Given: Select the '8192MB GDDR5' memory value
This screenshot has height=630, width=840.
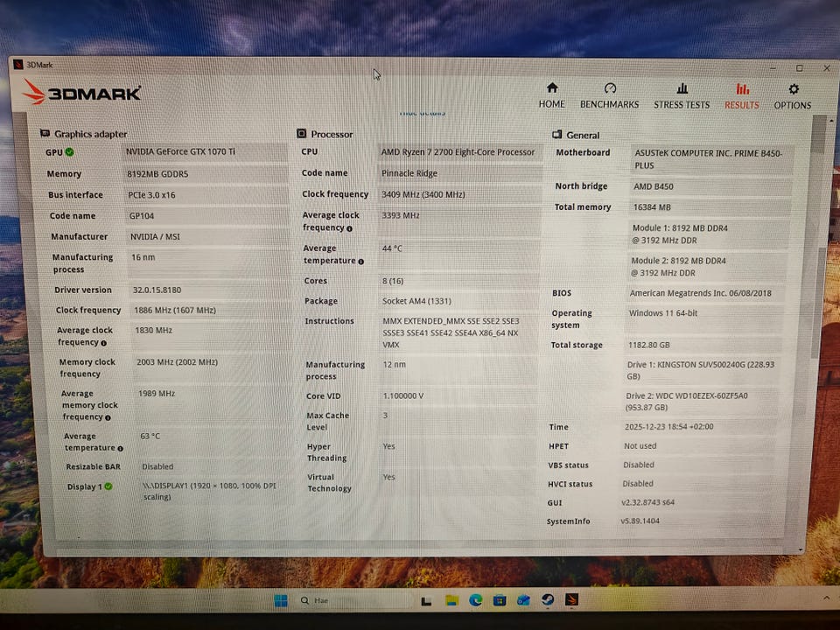Looking at the screenshot, I should pyautogui.click(x=157, y=174).
